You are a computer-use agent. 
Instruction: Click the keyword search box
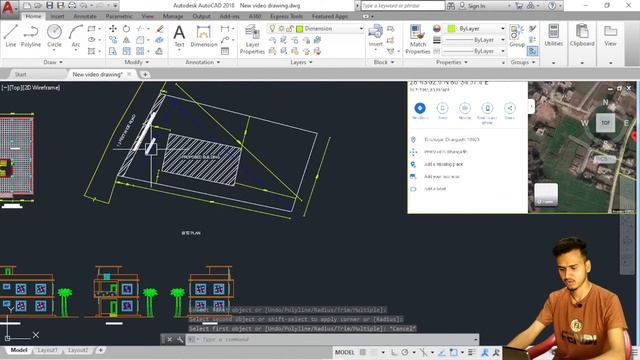tap(402, 6)
